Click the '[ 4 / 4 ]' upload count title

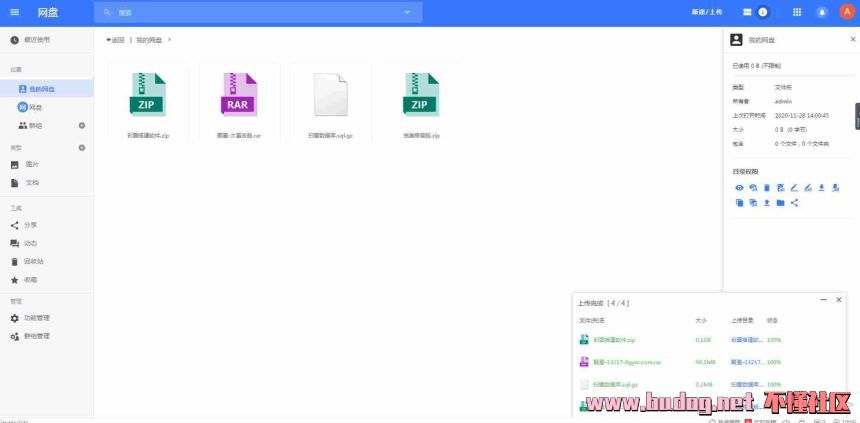[x=618, y=303]
